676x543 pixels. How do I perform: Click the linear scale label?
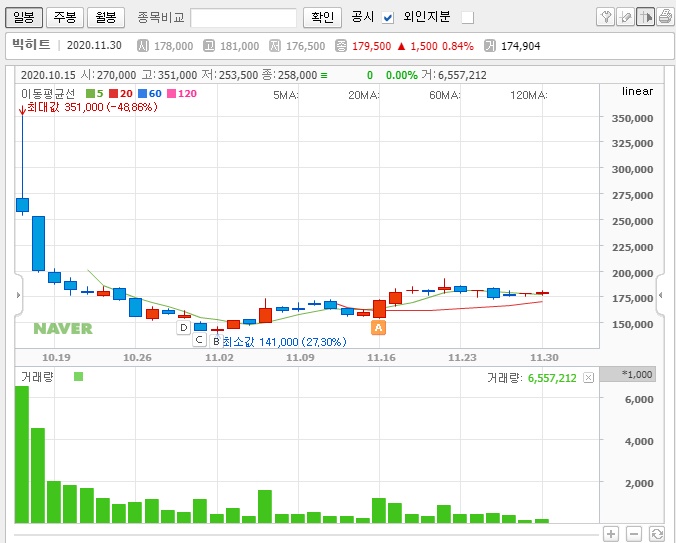coord(637,91)
